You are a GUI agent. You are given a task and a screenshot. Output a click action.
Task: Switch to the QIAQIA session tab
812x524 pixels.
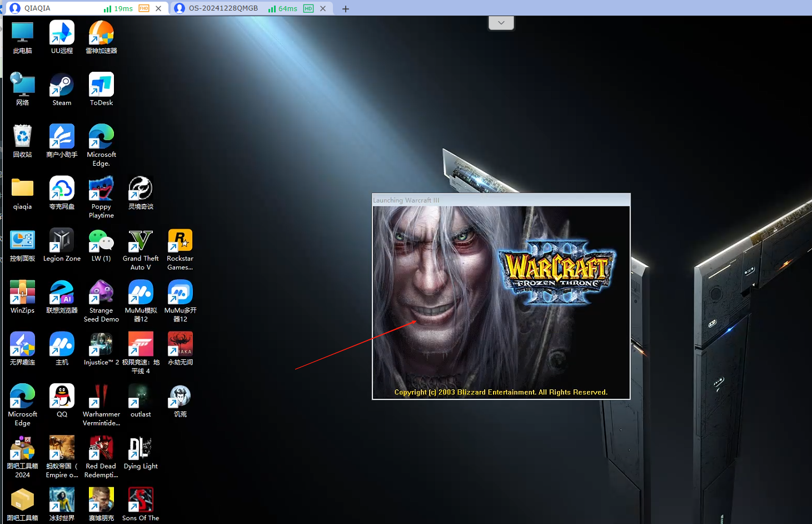point(86,8)
